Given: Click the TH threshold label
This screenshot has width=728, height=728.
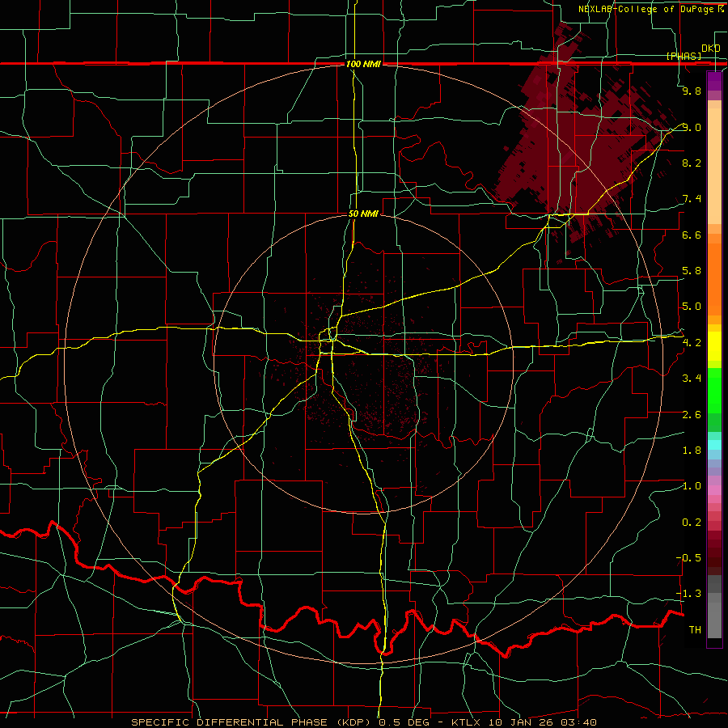Looking at the screenshot, I should tap(695, 630).
